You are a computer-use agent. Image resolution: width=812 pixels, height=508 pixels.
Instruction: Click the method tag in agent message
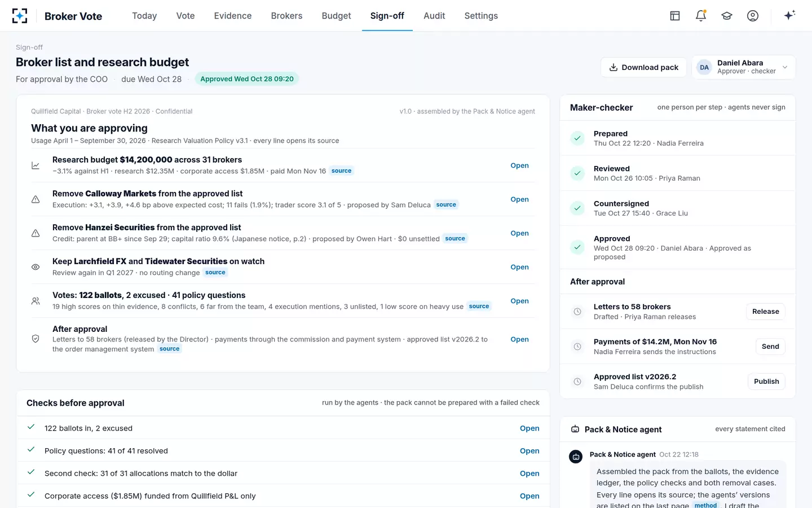coord(705,505)
